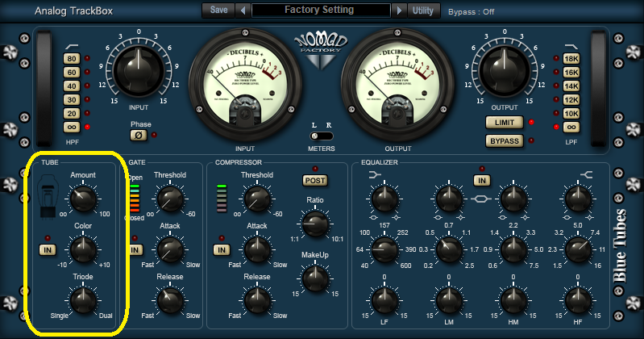
Task: Click the HM bandwidth knob above 2.2
Action: 513,199
